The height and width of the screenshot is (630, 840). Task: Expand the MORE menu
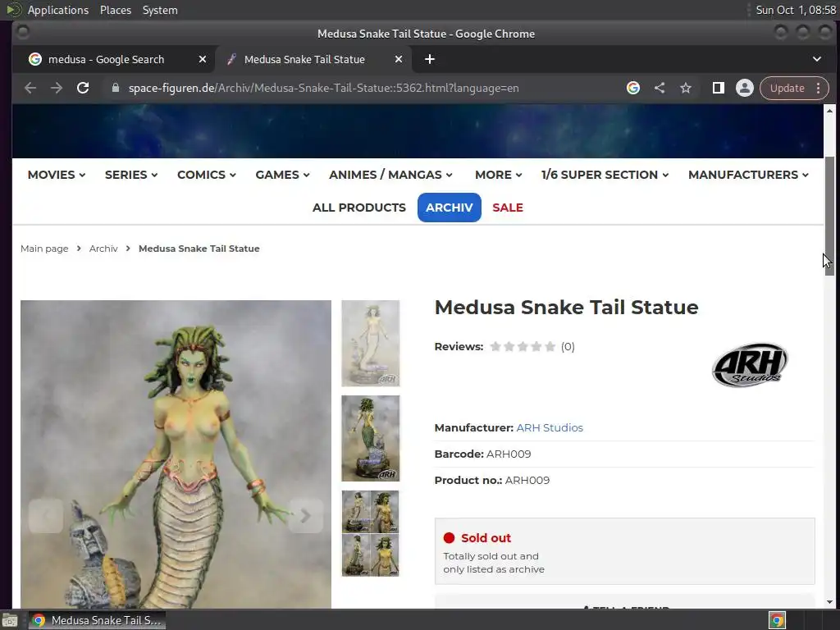[x=498, y=175]
